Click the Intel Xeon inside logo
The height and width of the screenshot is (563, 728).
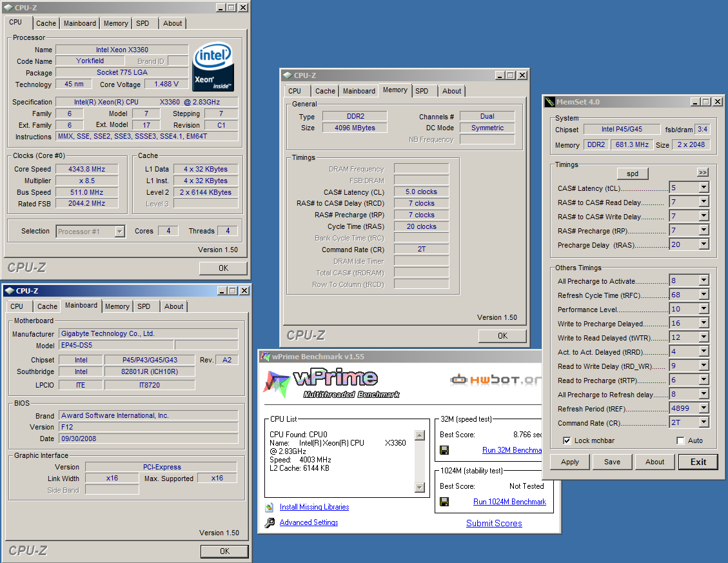point(213,67)
